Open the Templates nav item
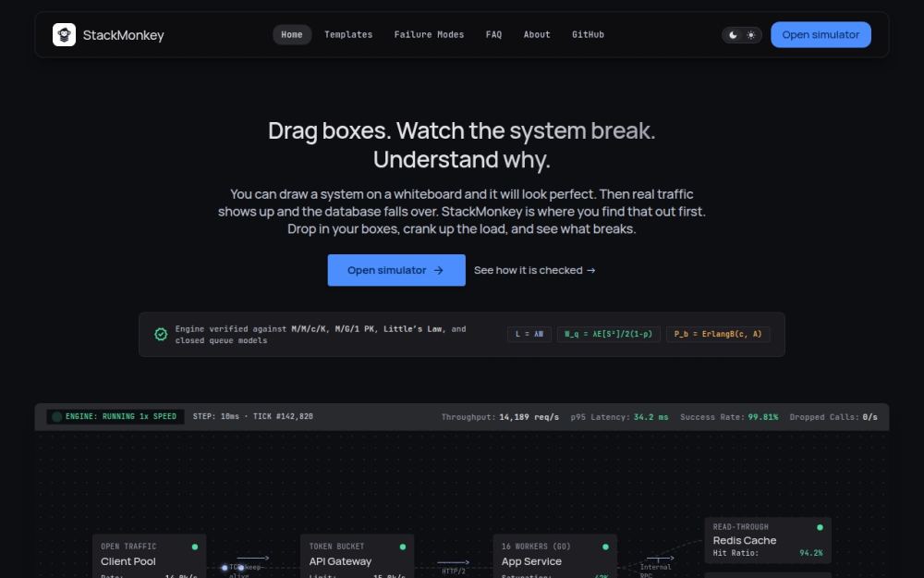The image size is (924, 578). pos(348,35)
